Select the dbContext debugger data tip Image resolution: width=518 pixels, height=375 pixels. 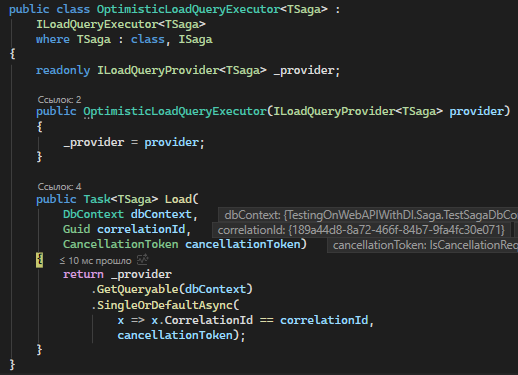tap(368, 215)
